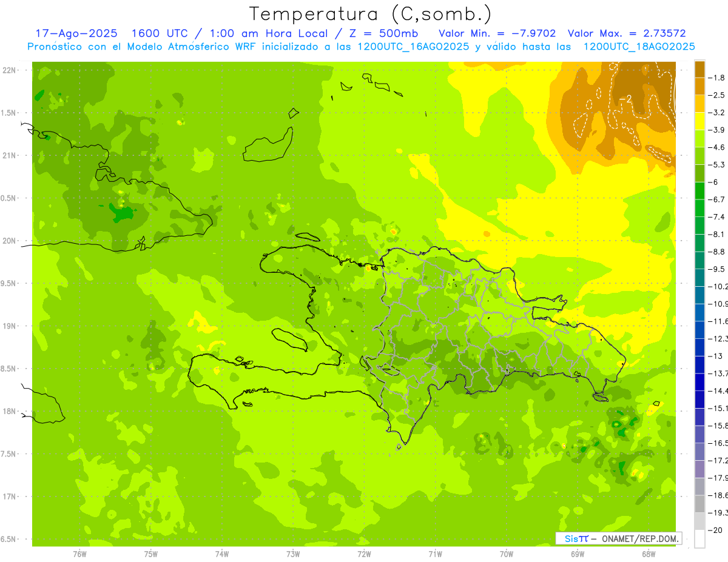Click the "71W" longitude axis label
Image resolution: width=728 pixels, height=562 pixels.
435,554
